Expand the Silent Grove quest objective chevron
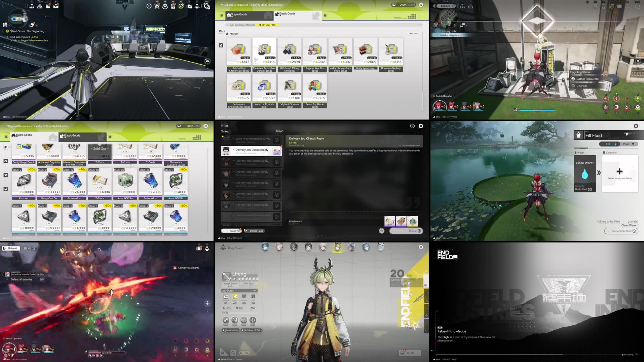The height and width of the screenshot is (362, 644). pos(12,40)
